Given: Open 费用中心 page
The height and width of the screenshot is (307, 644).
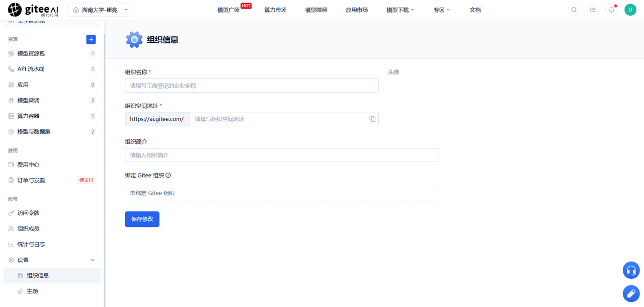Looking at the screenshot, I should pos(52,165).
